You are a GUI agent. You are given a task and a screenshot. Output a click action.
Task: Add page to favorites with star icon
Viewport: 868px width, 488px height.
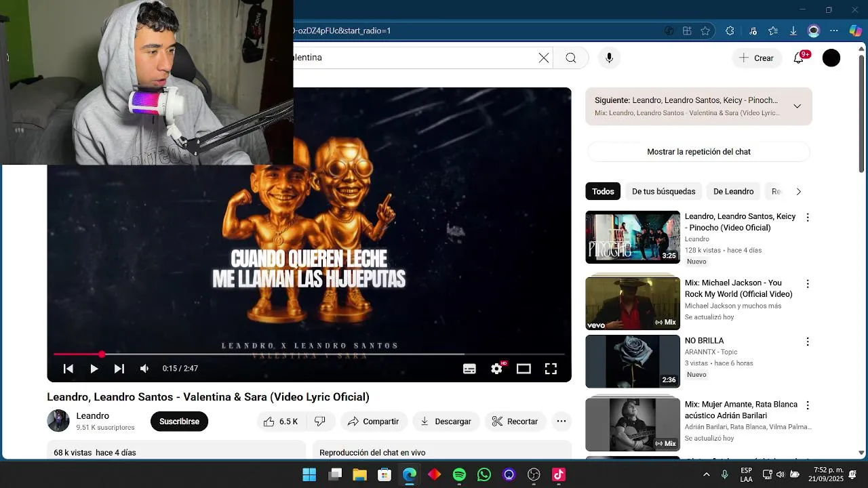point(705,30)
